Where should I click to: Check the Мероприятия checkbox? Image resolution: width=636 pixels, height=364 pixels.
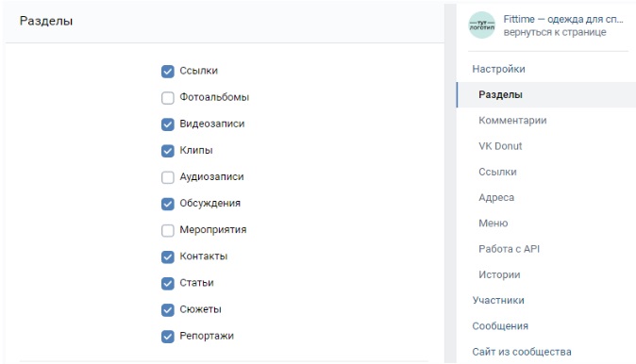[x=168, y=231]
